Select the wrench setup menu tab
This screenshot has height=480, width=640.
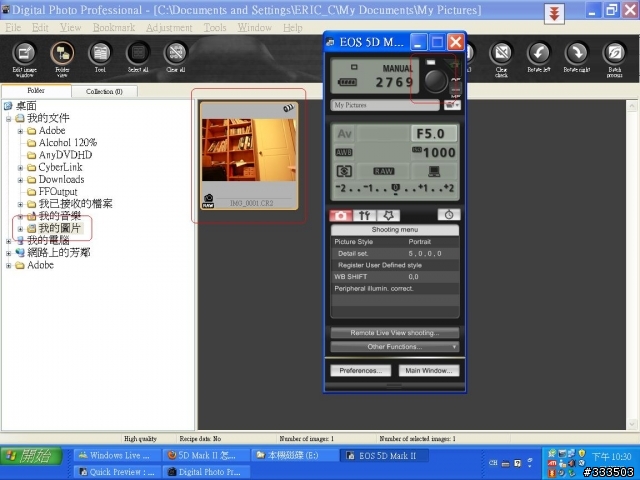coord(364,215)
